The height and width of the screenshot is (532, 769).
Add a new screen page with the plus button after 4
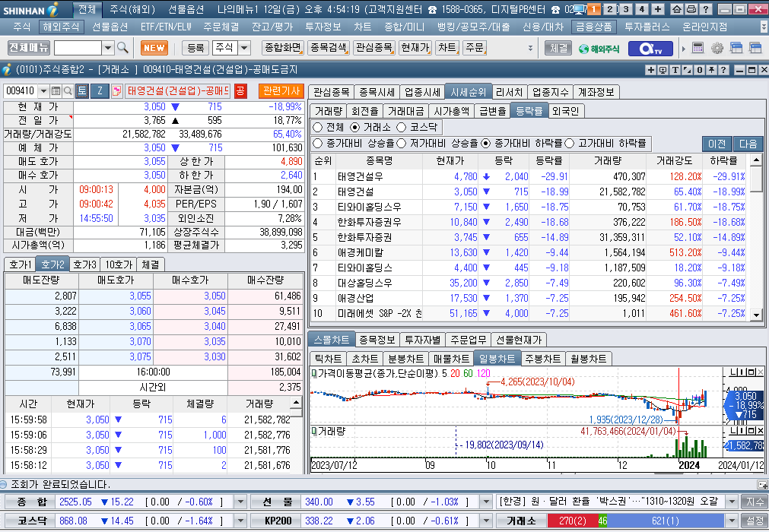[x=658, y=9]
